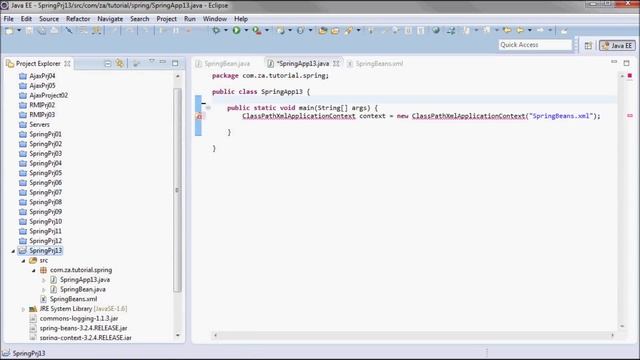Viewport: 640px width, 360px height.
Task: Open the Project Explorer View Menu dropdown
Action: [x=151, y=62]
